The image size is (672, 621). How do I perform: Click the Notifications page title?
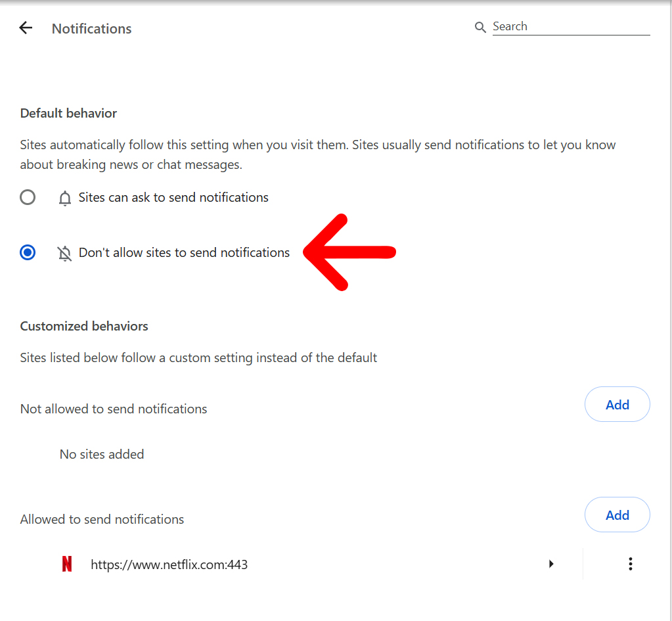point(91,28)
